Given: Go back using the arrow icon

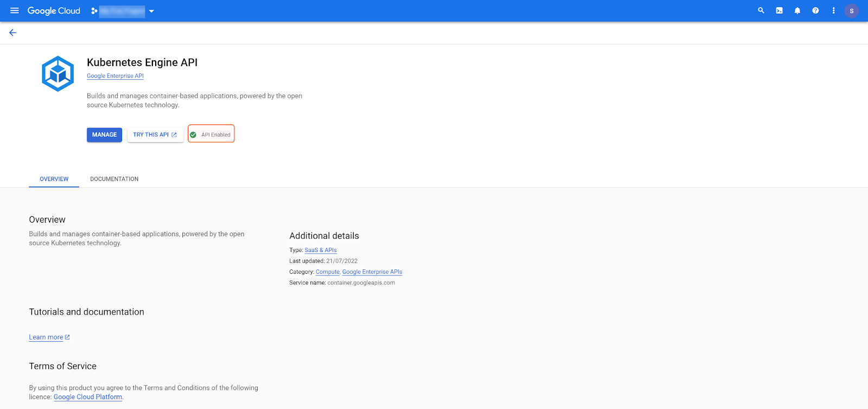Looking at the screenshot, I should point(13,33).
